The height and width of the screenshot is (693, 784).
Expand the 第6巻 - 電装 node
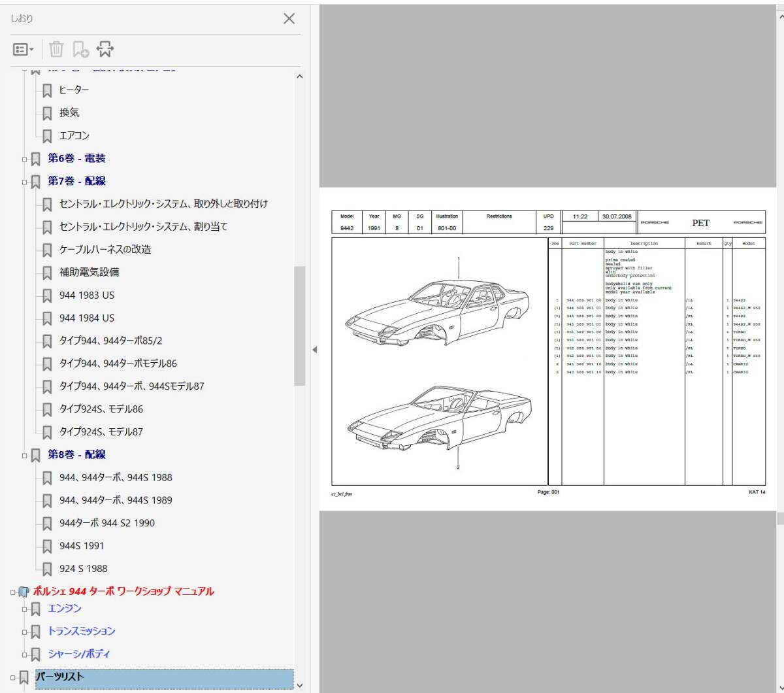25,159
